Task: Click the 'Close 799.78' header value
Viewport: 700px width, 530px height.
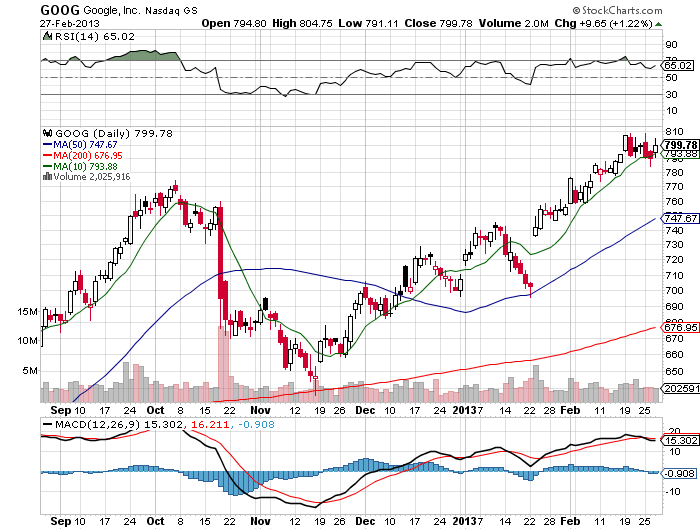Action: tap(438, 24)
